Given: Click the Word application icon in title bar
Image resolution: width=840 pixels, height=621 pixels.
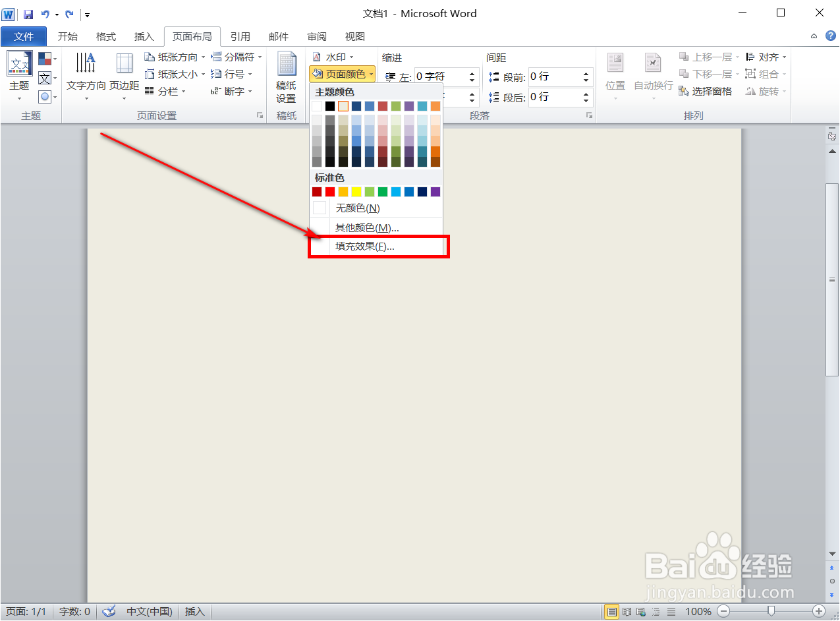Looking at the screenshot, I should tap(8, 14).
